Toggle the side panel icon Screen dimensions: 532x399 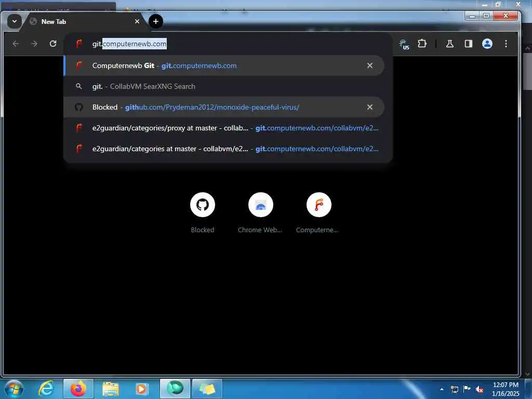pyautogui.click(x=469, y=44)
